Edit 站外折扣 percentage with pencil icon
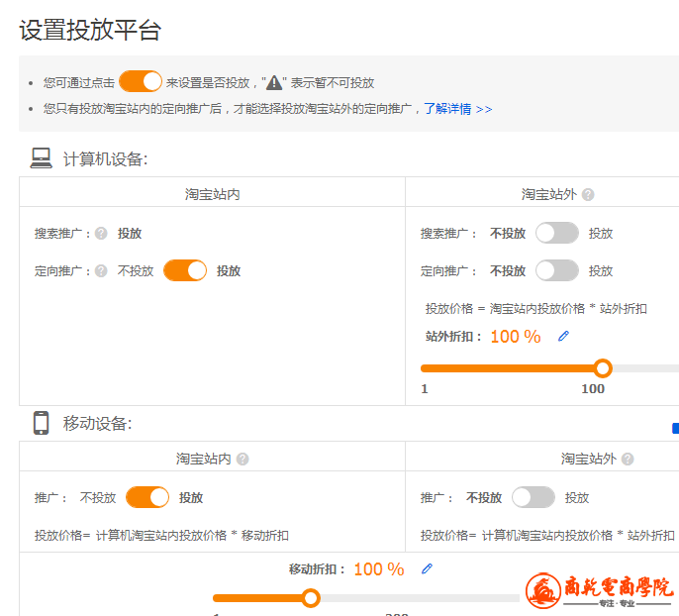Image resolution: width=679 pixels, height=616 pixels. click(563, 336)
